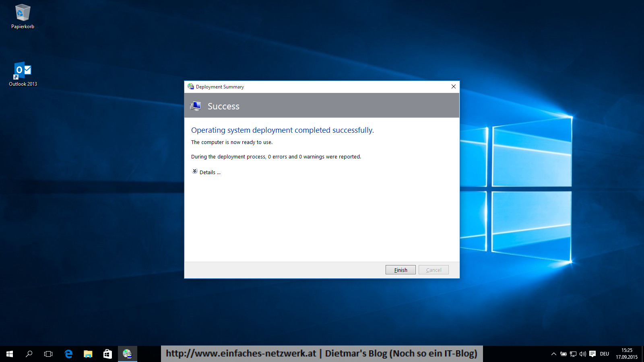Open the volume speaker tray icon
Viewport: 644px width, 362px height.
coord(583,354)
